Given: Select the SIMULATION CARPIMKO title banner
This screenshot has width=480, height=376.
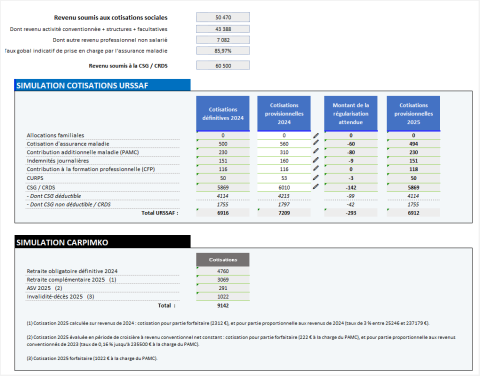Looking at the screenshot, I should coord(102,242).
